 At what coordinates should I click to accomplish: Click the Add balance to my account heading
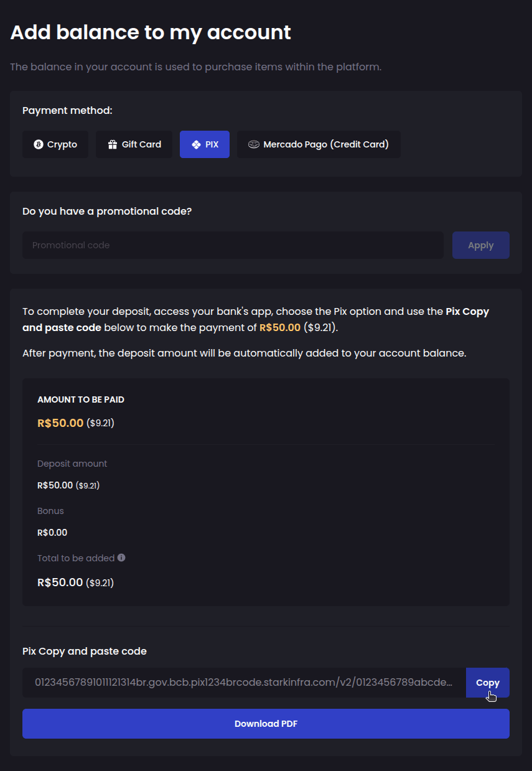(x=150, y=32)
